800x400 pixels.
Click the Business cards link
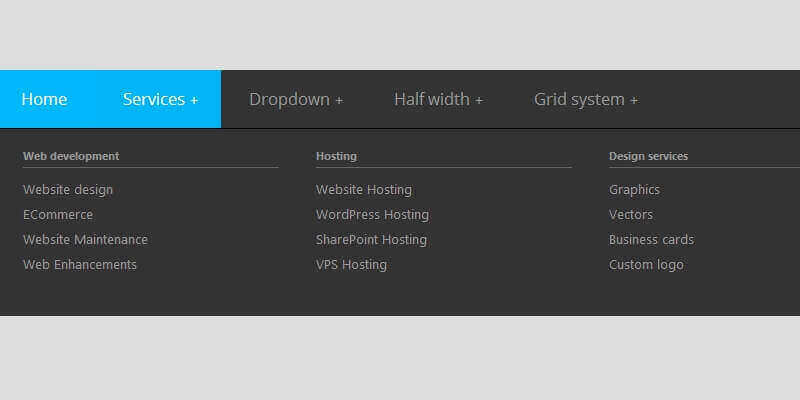pos(651,240)
